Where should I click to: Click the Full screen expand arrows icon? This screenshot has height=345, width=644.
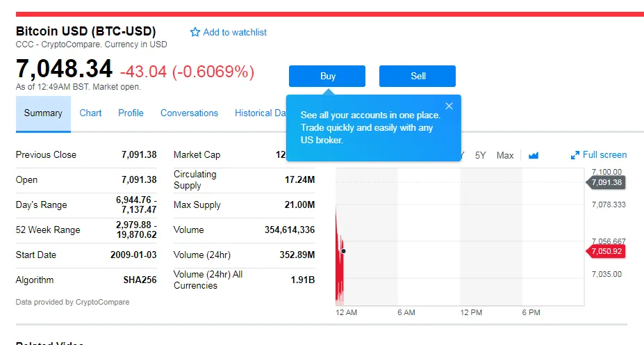point(575,155)
